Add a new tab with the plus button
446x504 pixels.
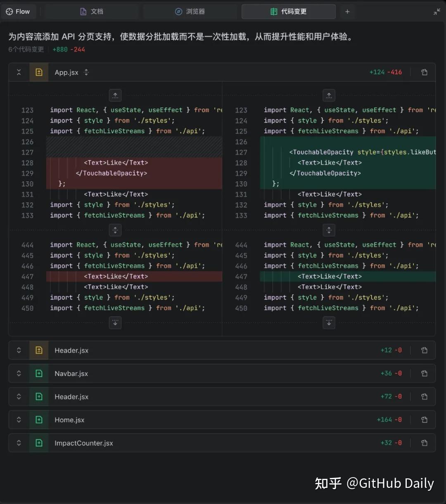coord(347,12)
